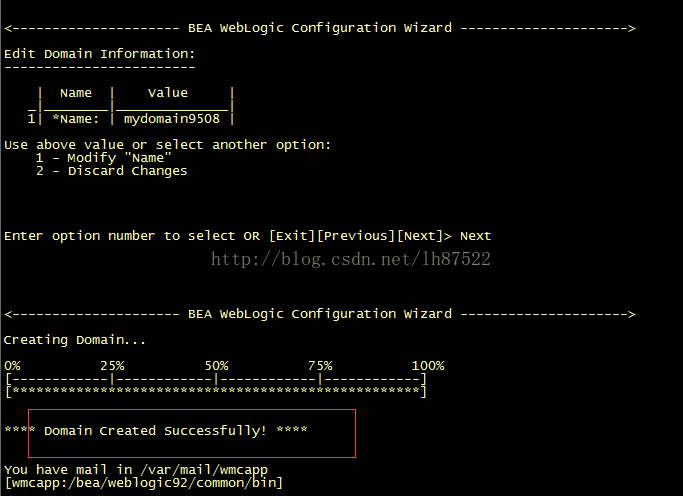Select the '*Name:' table row label
683x496 pixels.
(76, 119)
